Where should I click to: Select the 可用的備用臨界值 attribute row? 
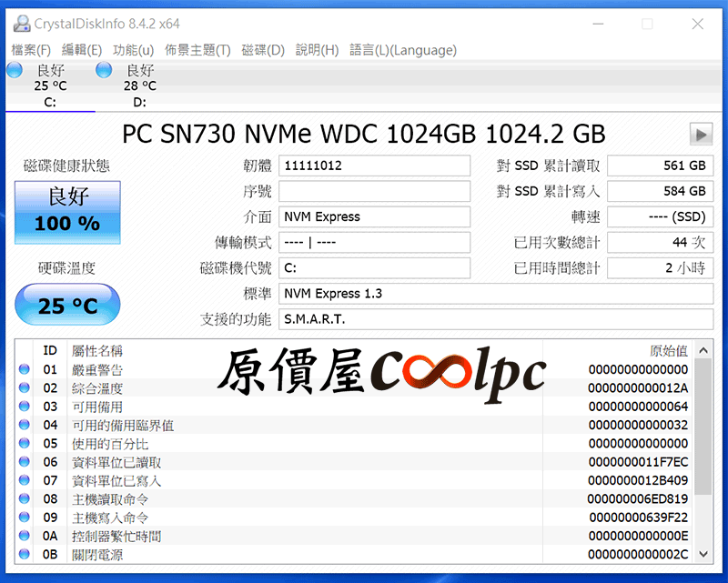point(355,425)
